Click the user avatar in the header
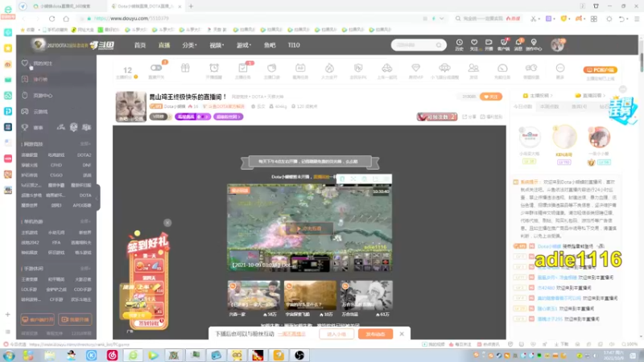The width and height of the screenshot is (644, 362). pyautogui.click(x=557, y=45)
